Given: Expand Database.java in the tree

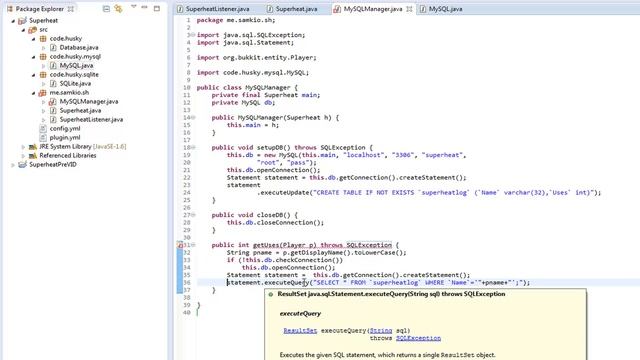Looking at the screenshot, I should pos(44,48).
